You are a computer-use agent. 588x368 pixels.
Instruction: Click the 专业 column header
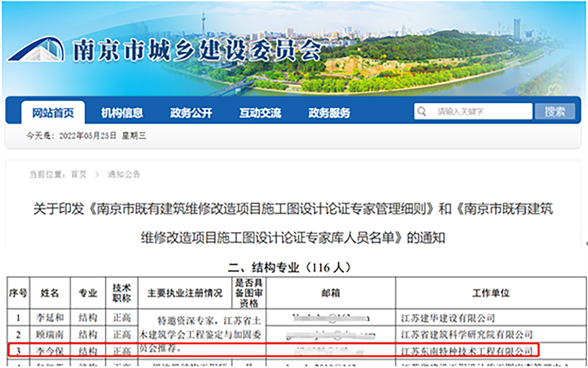[88, 293]
